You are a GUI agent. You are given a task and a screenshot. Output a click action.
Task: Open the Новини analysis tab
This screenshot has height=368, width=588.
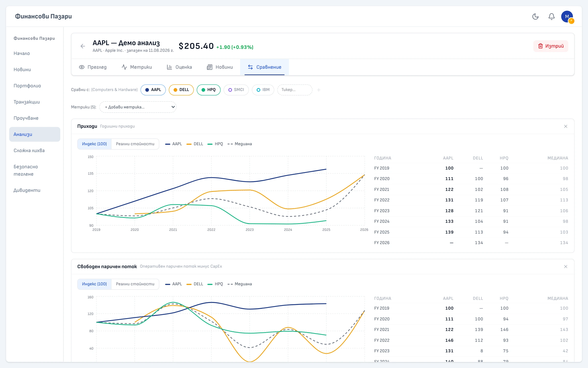(220, 67)
